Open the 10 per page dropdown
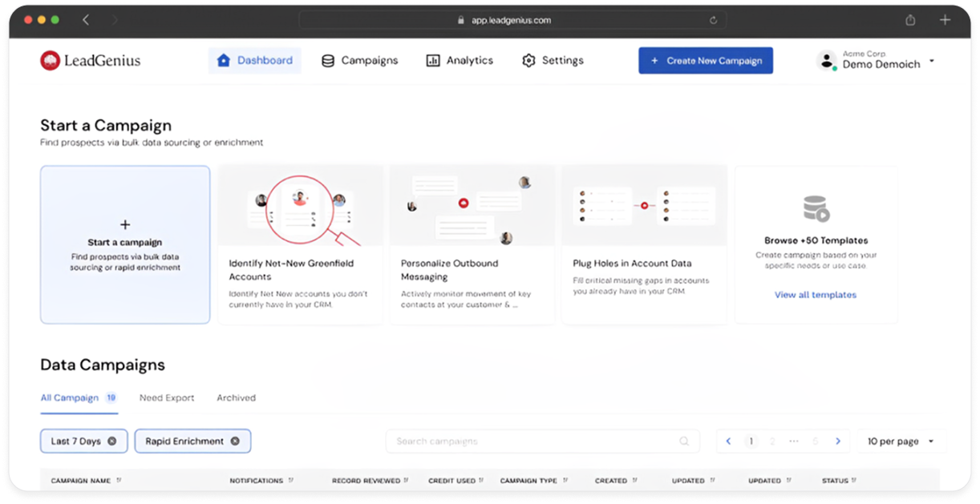Viewport: 980px width, 504px height. click(901, 441)
